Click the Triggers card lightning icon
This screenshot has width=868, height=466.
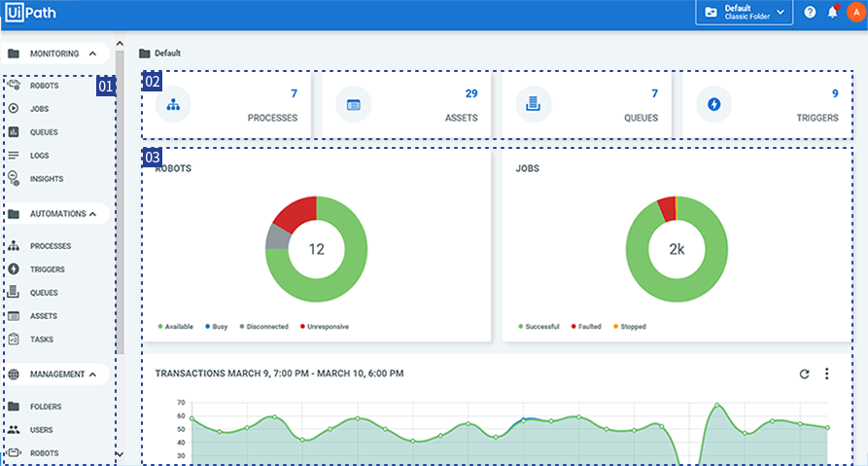[714, 104]
